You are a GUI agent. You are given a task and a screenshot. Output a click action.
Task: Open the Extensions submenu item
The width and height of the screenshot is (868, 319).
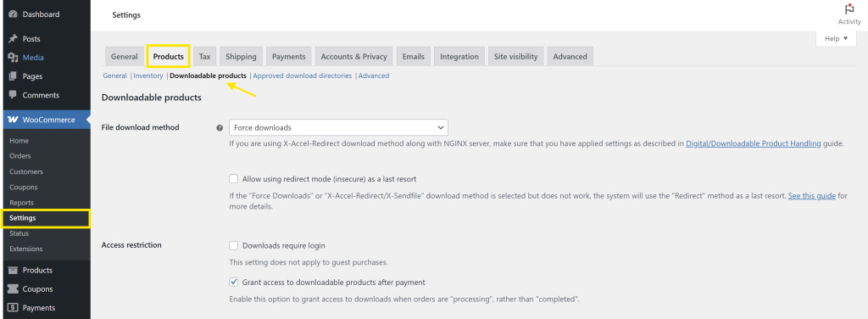pyautogui.click(x=26, y=249)
